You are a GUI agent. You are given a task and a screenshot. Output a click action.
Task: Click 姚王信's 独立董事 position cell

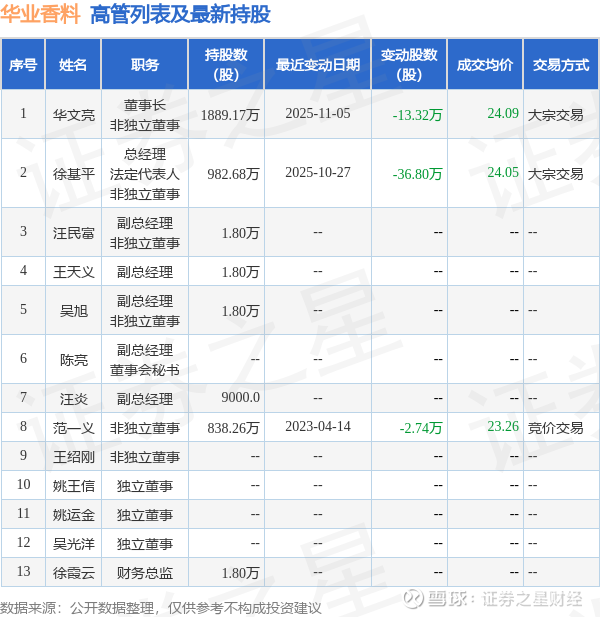145,486
